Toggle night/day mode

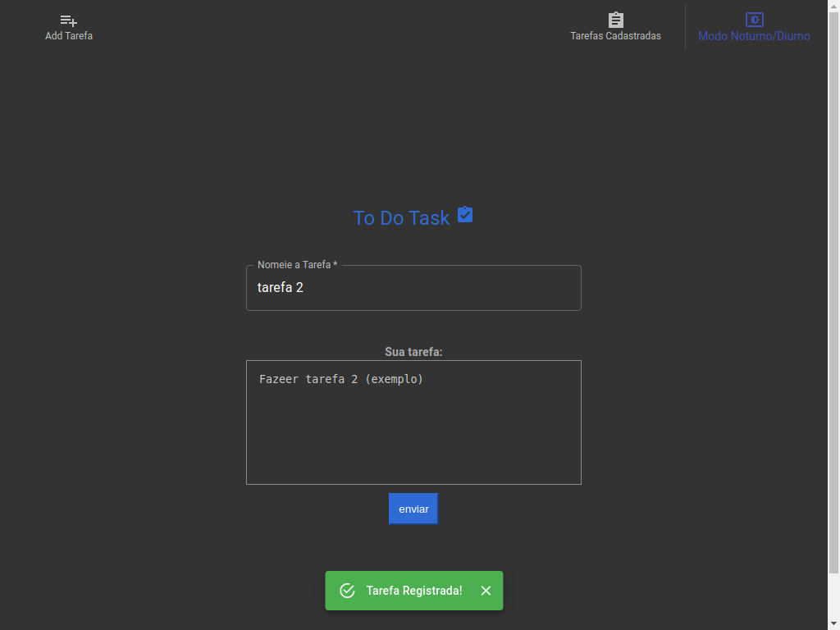754,27
